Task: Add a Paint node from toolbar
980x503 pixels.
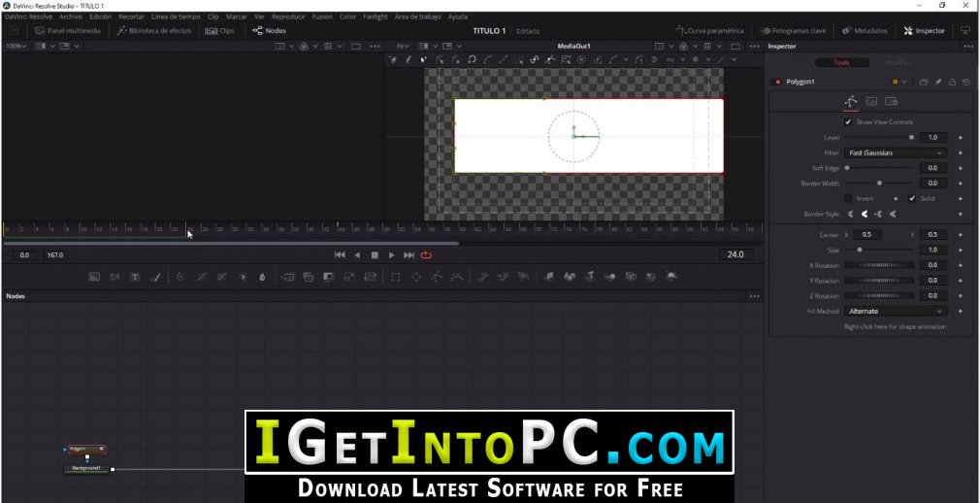Action: coord(155,277)
